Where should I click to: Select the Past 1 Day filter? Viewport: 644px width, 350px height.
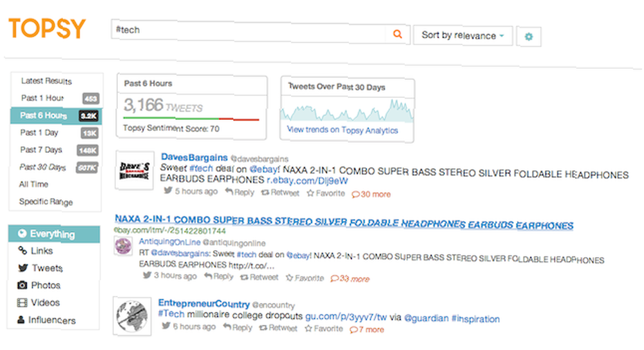pos(56,133)
